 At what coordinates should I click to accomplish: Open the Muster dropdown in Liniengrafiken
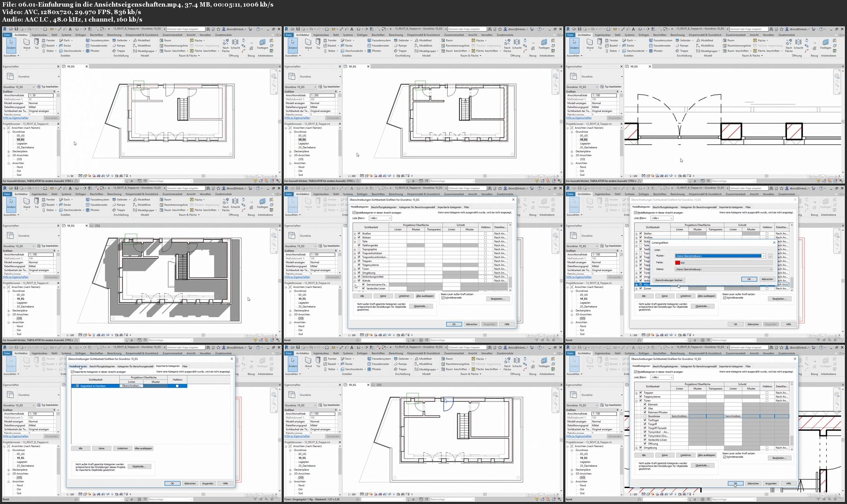[x=764, y=256]
